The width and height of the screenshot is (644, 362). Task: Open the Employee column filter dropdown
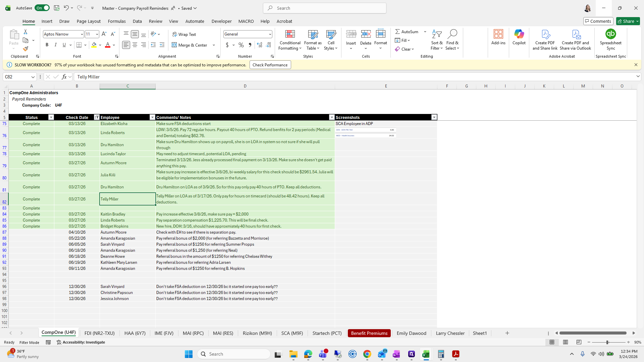point(152,117)
